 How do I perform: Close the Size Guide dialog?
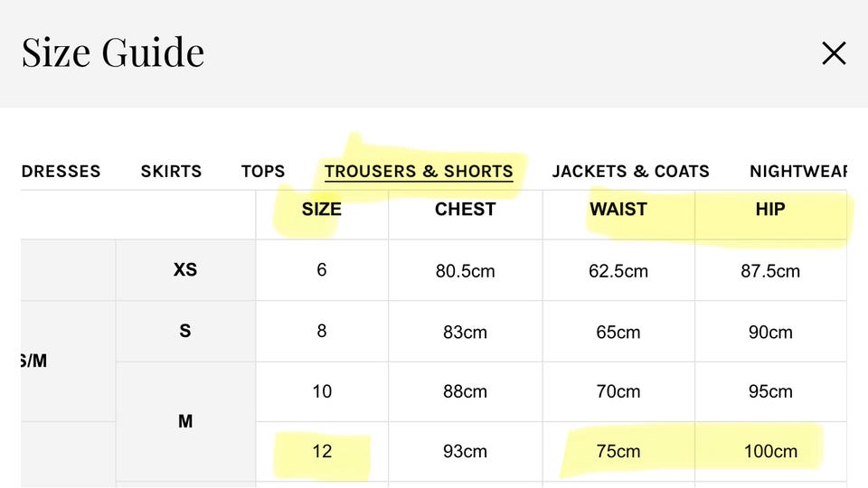pos(833,53)
